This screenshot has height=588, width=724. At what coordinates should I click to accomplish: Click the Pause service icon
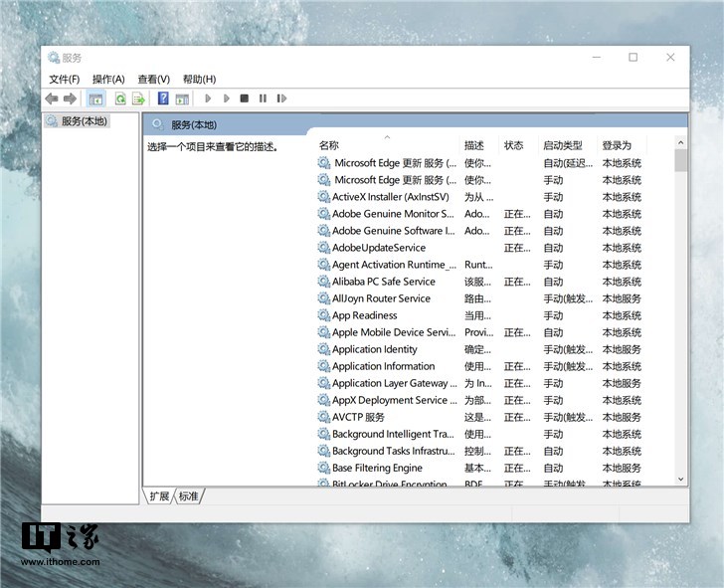pos(263,98)
